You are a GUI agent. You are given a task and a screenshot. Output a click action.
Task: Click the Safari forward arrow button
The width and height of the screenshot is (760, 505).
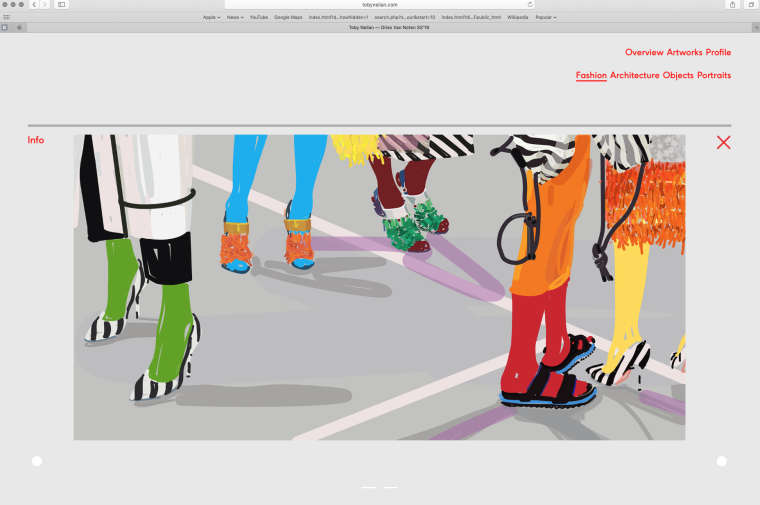pos(45,5)
